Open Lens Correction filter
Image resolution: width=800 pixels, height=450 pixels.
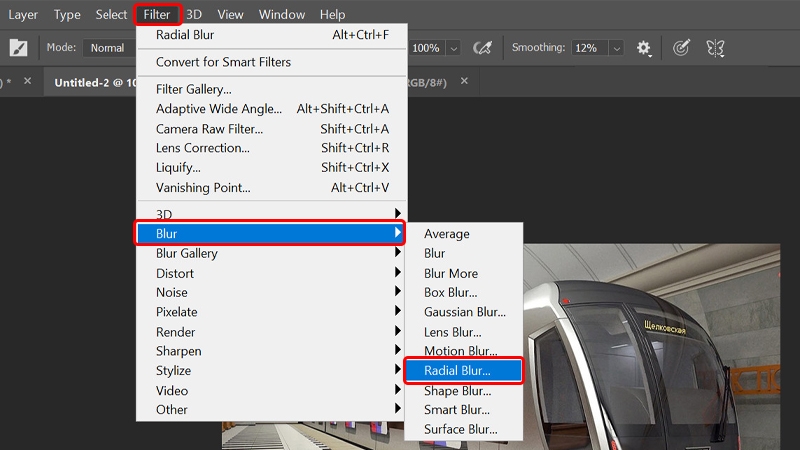coord(272,148)
